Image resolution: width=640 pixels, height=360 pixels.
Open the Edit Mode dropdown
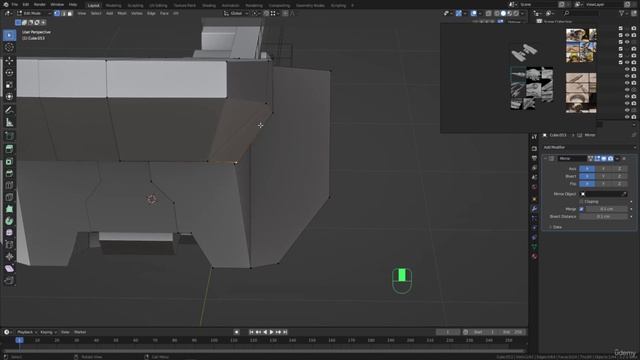coord(33,13)
